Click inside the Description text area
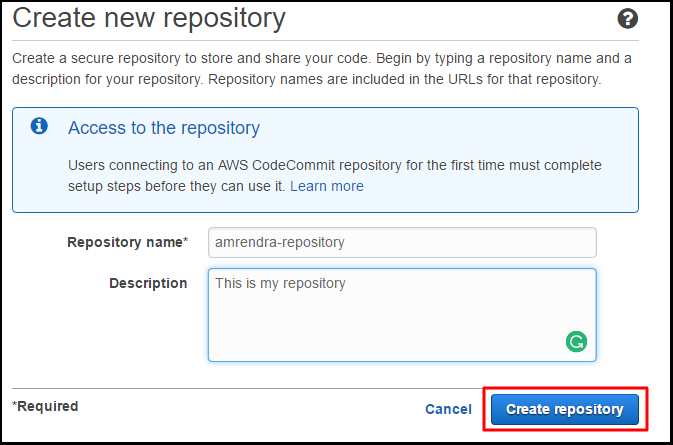The width and height of the screenshot is (673, 445). point(402,315)
